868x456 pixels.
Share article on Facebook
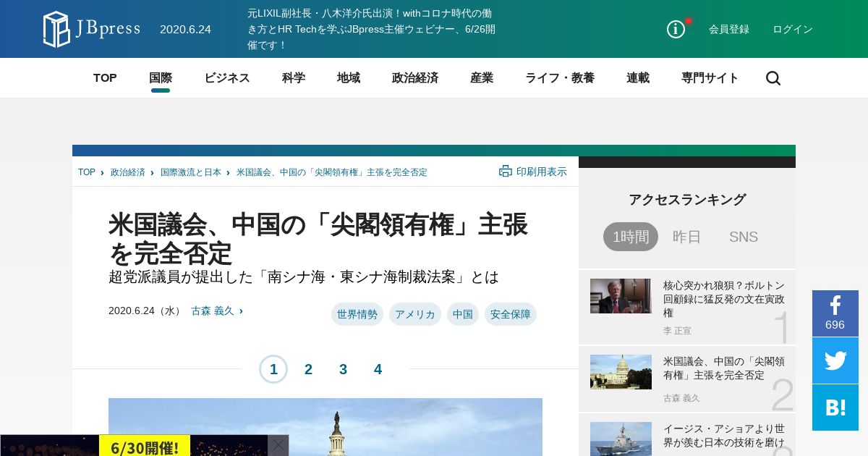coord(835,313)
